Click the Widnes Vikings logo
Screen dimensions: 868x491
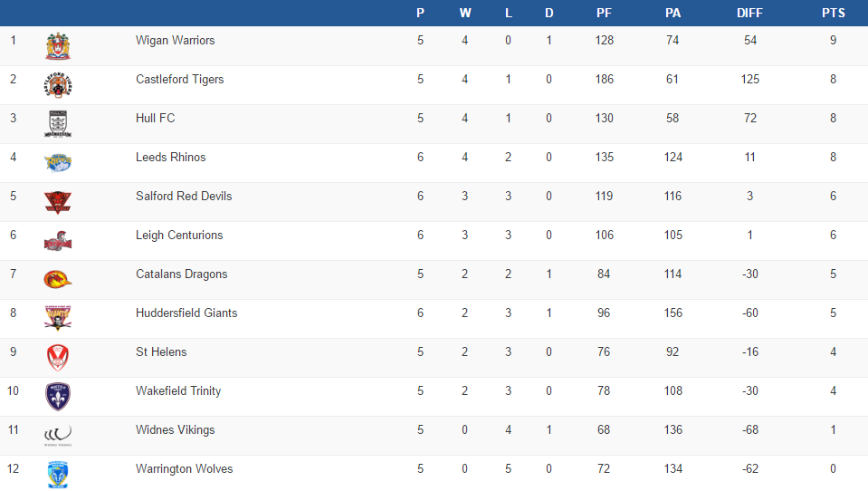point(58,435)
